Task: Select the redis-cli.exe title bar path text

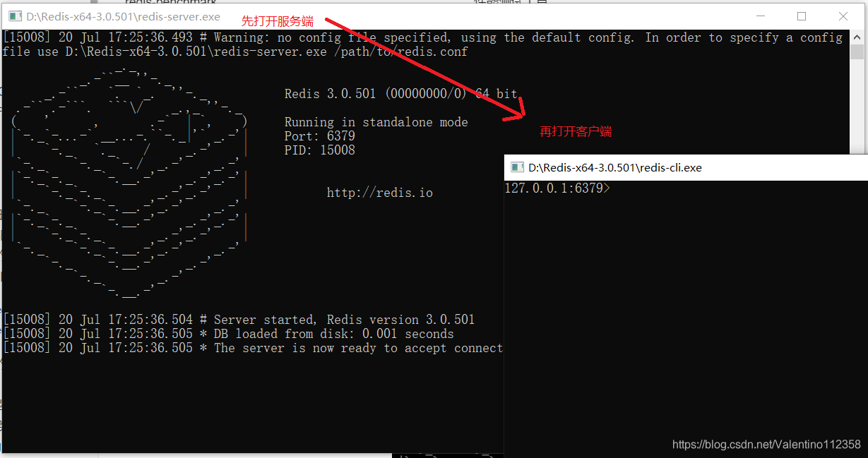Action: pos(615,167)
